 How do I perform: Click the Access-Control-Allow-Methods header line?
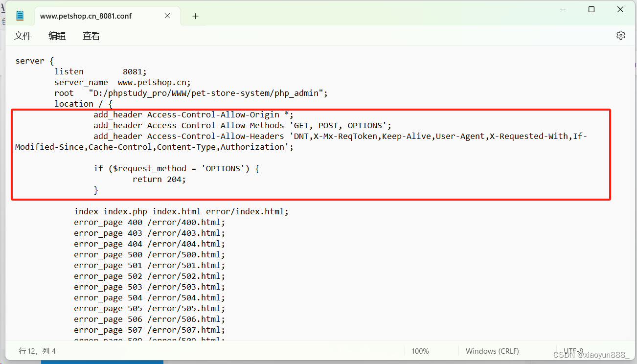[x=242, y=125]
